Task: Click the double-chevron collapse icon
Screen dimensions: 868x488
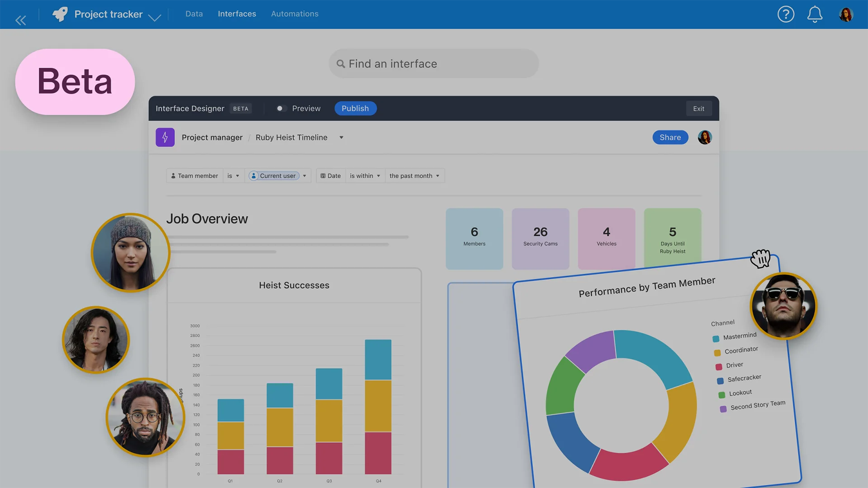Action: coord(20,20)
